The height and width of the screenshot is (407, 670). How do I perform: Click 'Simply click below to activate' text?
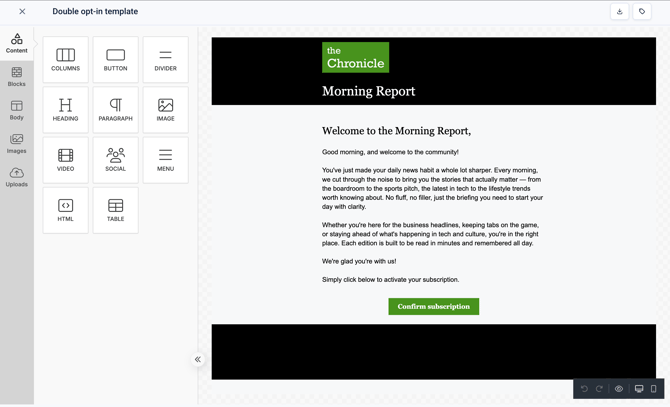(391, 280)
